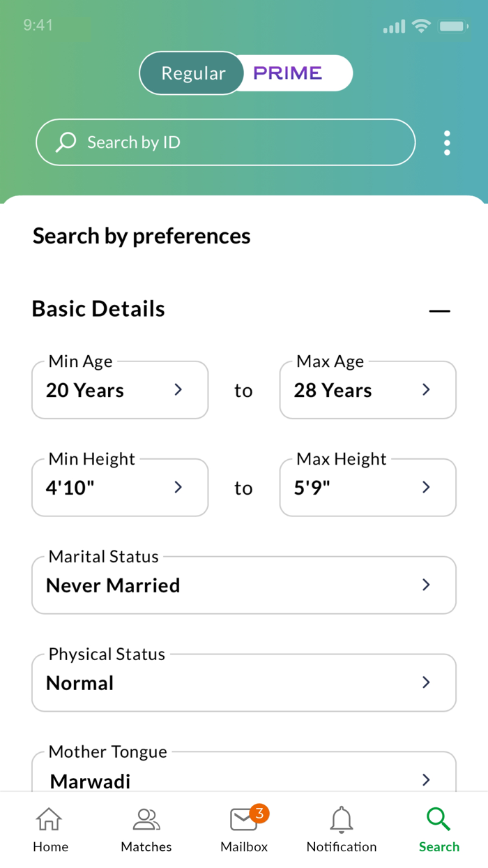Open the Max Age 28 Years selector

pyautogui.click(x=367, y=390)
